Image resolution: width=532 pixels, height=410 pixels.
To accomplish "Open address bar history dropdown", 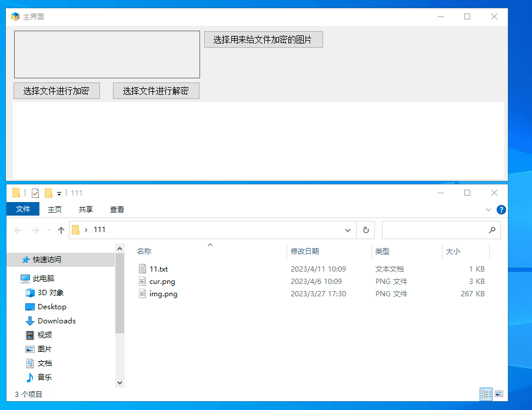I will click(347, 230).
